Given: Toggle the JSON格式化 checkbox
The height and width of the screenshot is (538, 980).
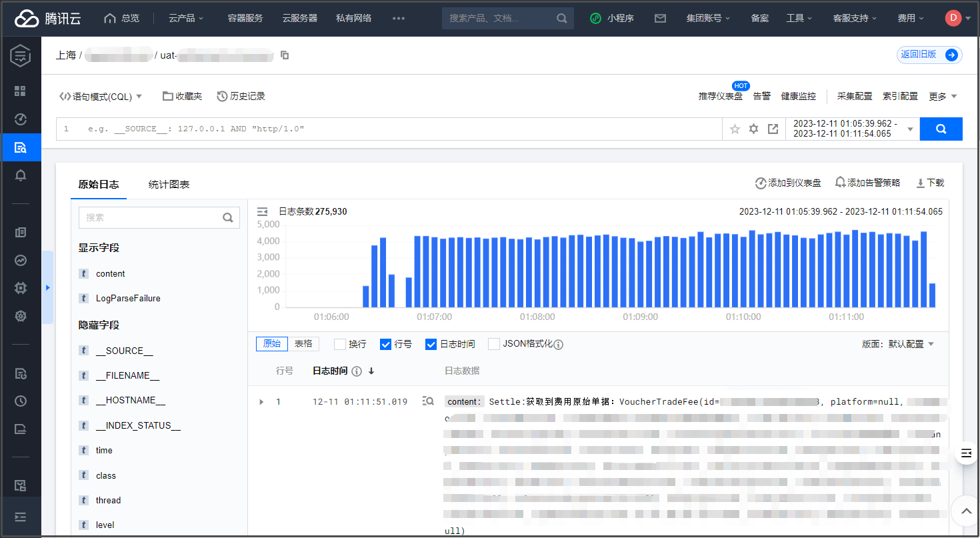Looking at the screenshot, I should point(494,345).
